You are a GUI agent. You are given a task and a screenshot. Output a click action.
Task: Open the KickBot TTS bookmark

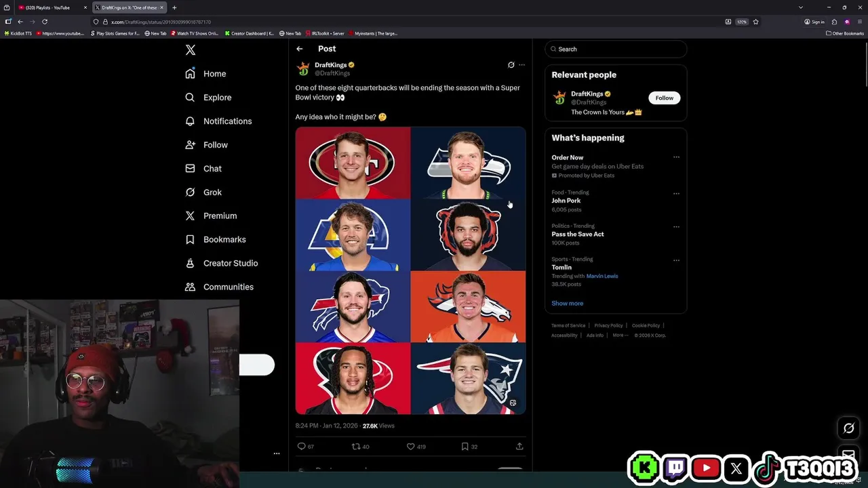pyautogui.click(x=18, y=33)
